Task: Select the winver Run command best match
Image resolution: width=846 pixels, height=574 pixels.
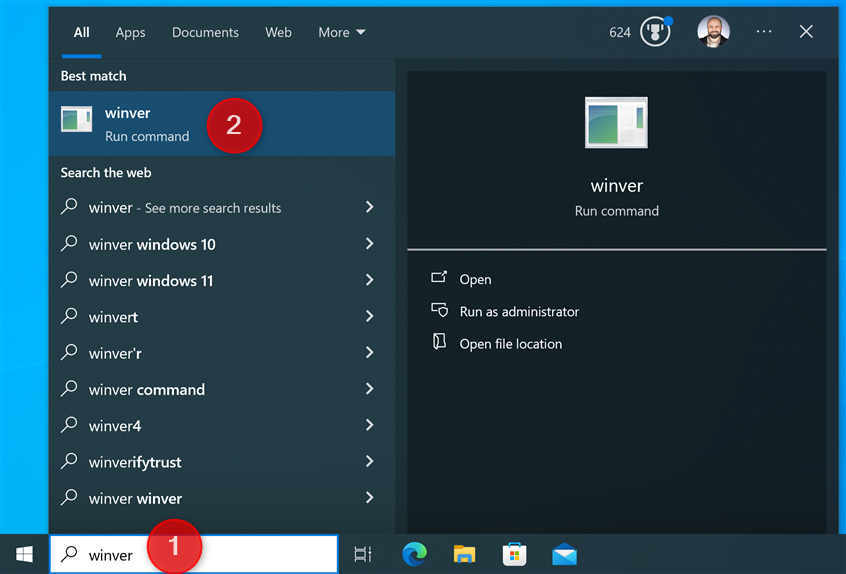Action: pos(222,124)
